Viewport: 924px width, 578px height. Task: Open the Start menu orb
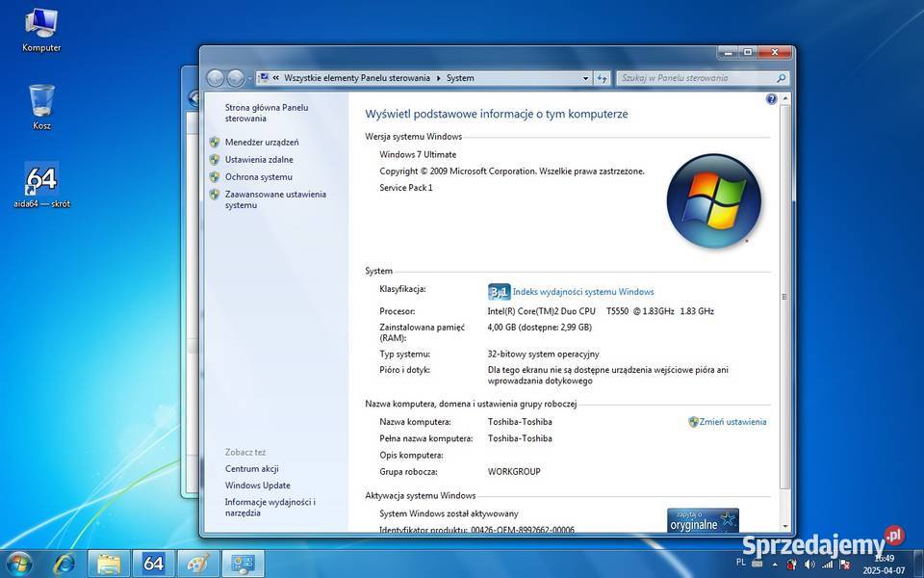pyautogui.click(x=19, y=563)
